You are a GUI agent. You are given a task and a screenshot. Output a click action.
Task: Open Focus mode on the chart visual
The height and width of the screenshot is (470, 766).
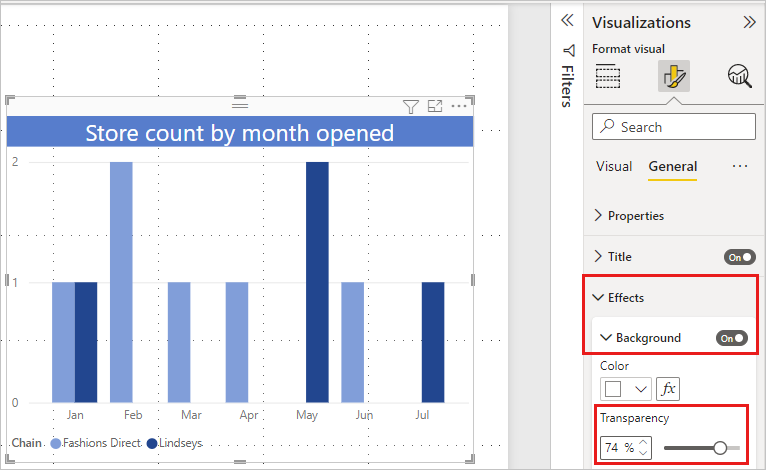(435, 106)
